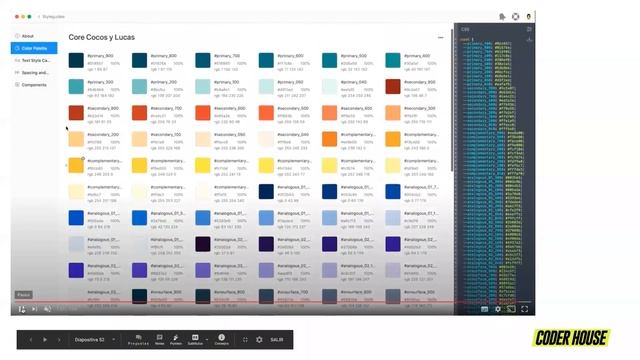The width and height of the screenshot is (640, 360).
Task: Open presentation settings gear in presenter bar
Action: 259,340
